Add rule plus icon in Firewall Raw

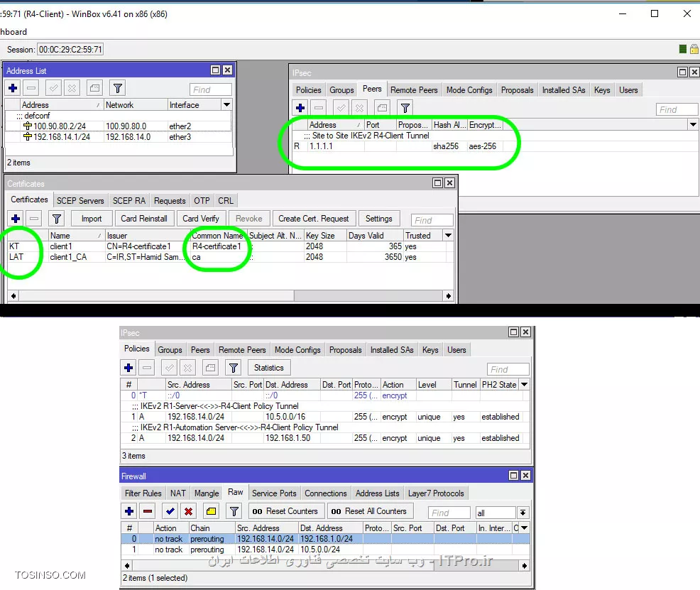tap(129, 511)
